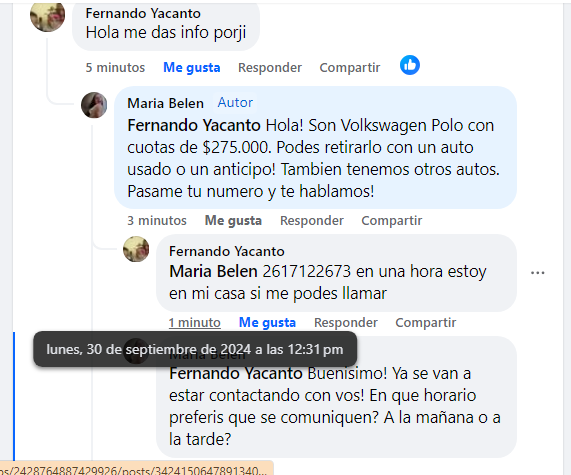Open Fernando Yacanto's top profile picture
Image resolution: width=571 pixels, height=475 pixels.
coord(47,16)
